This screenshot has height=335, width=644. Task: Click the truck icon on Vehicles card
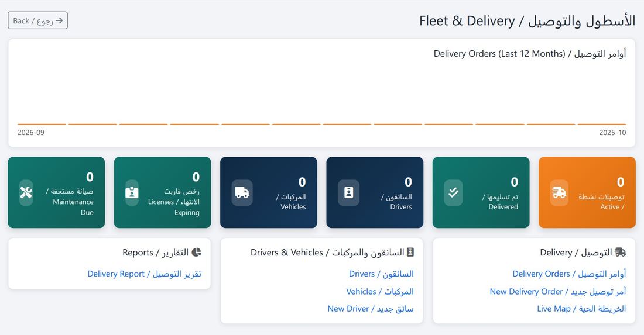(x=242, y=192)
